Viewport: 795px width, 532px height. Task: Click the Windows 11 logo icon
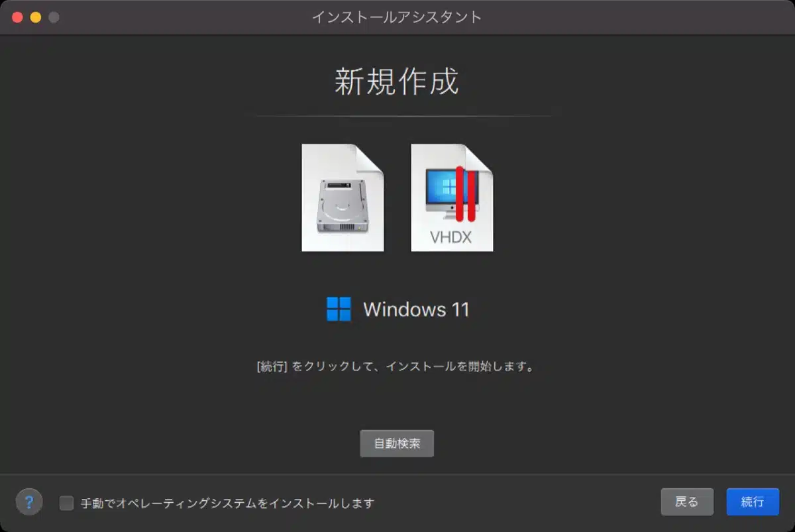(x=339, y=309)
